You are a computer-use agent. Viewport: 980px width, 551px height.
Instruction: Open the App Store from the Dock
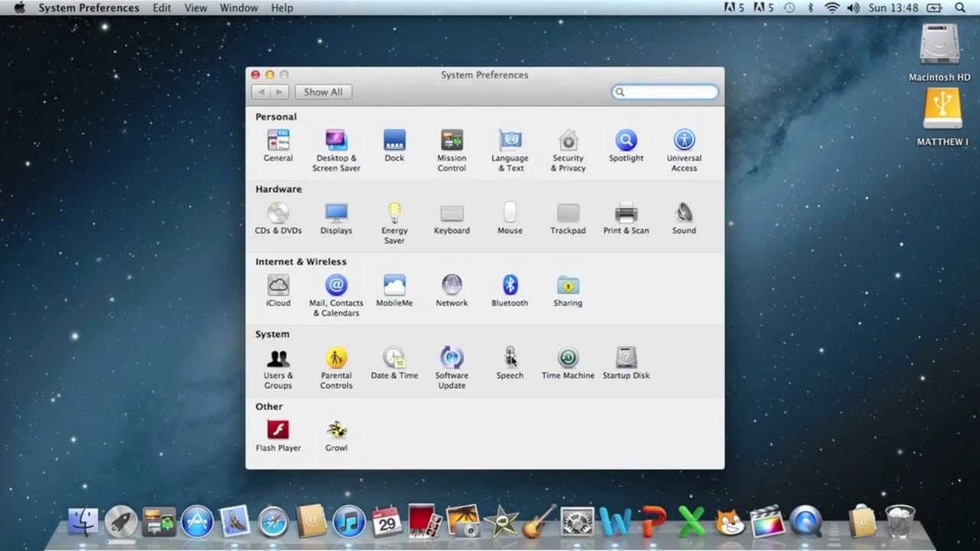click(197, 522)
